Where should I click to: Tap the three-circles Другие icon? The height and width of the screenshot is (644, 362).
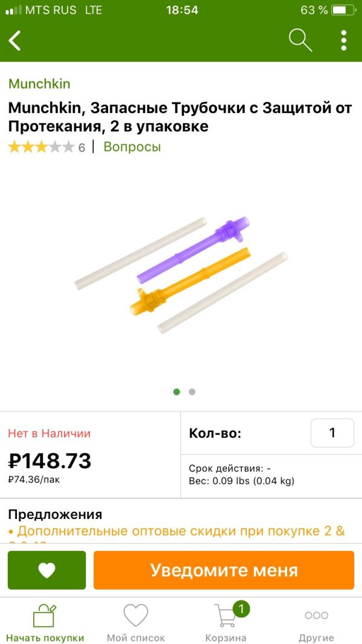pos(316,616)
